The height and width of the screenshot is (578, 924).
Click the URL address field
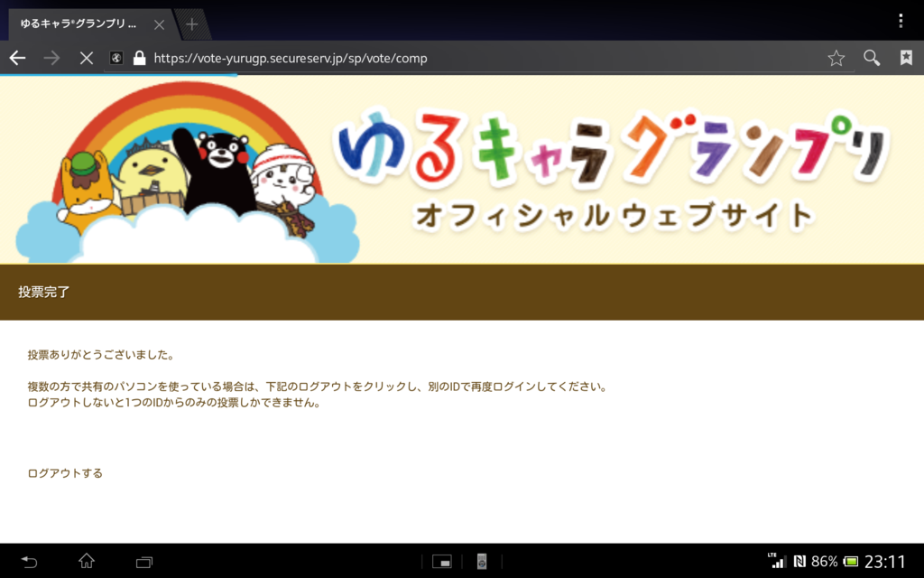480,58
